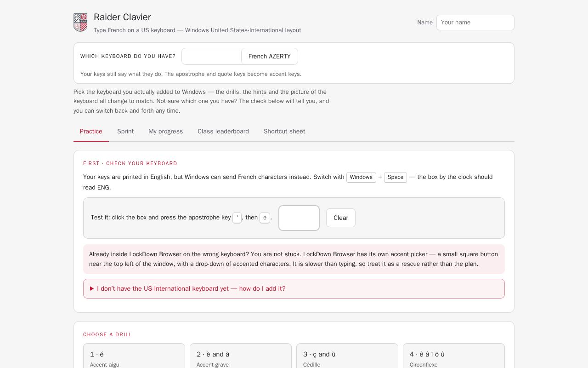
Task: Clear the keyboard test box
Action: [x=341, y=218]
